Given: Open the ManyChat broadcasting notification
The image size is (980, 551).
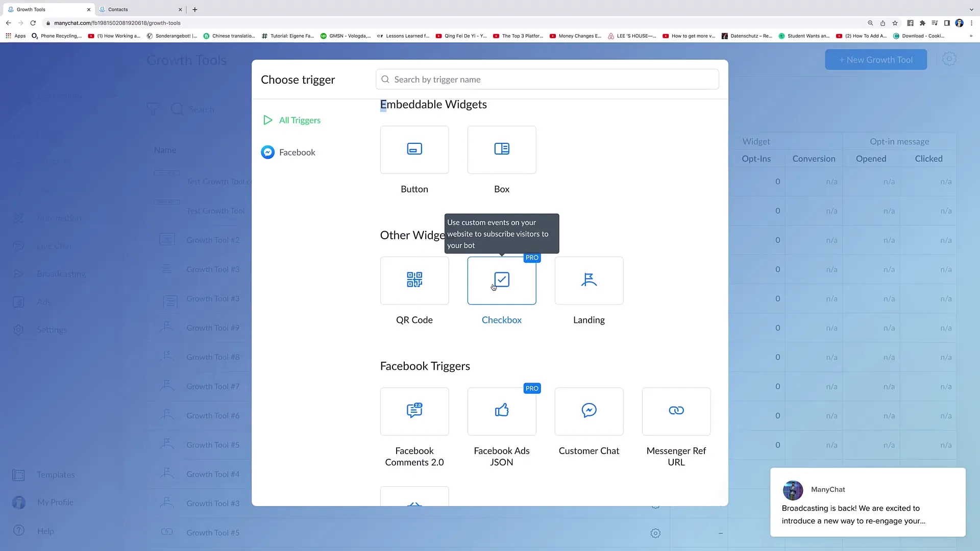Looking at the screenshot, I should pos(868,502).
